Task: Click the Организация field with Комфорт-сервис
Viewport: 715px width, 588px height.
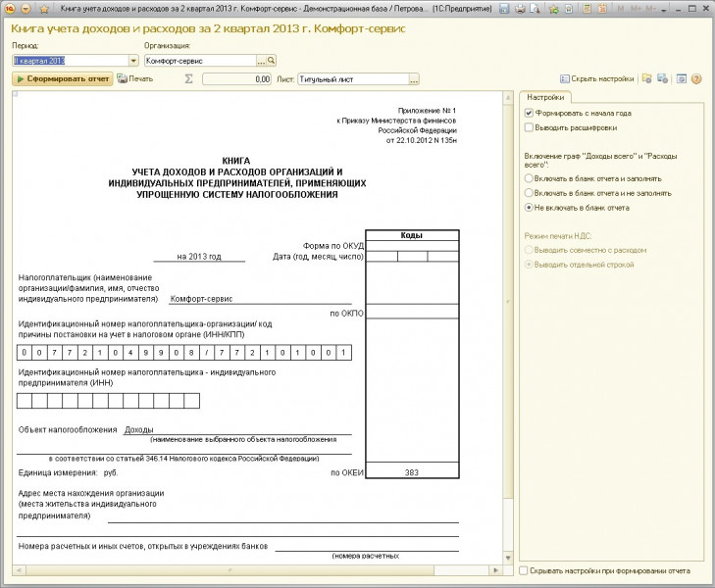Action: pyautogui.click(x=200, y=61)
